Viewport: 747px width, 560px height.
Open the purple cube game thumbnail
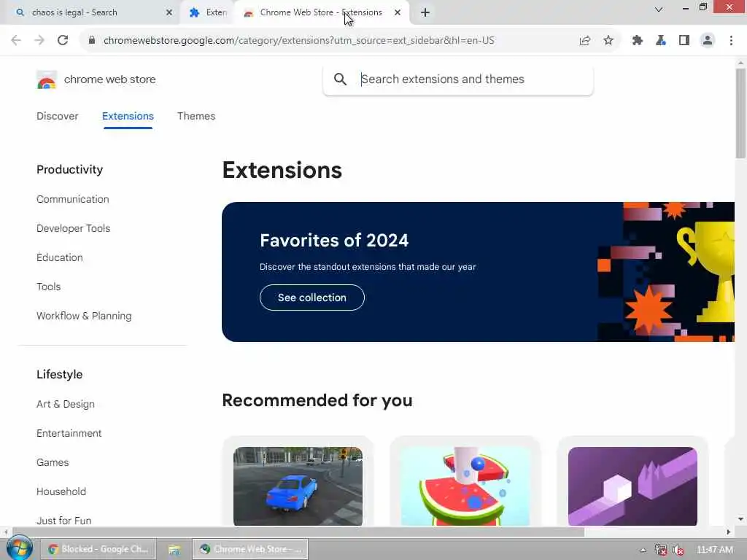pyautogui.click(x=632, y=486)
